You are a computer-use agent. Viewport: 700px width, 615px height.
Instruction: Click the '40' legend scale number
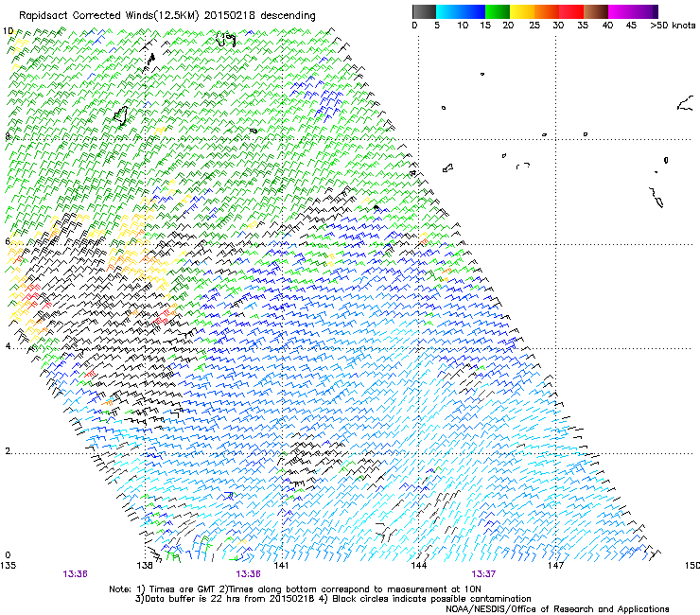tap(607, 26)
